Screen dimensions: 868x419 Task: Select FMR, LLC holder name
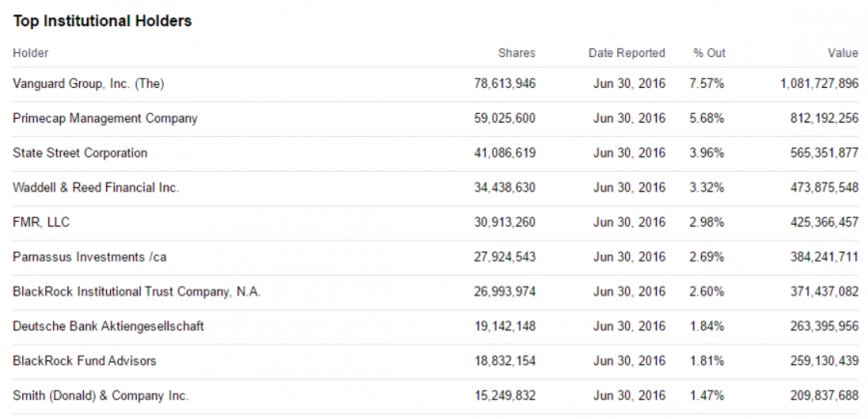coord(41,222)
